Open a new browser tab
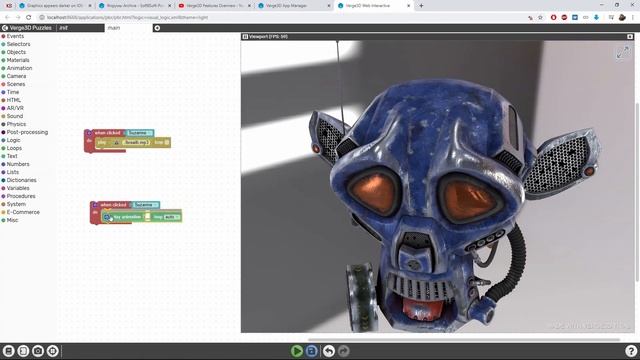Viewport: 640px width, 360px height. [421, 6]
